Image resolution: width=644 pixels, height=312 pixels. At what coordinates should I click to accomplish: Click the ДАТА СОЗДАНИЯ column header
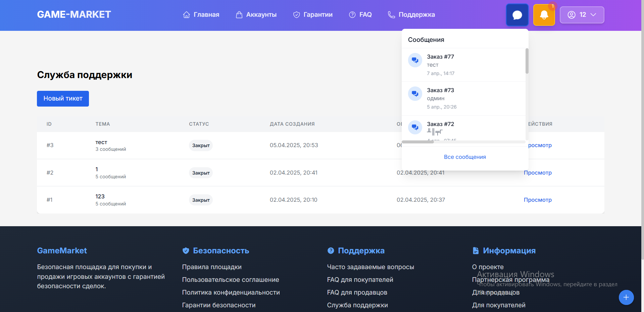point(292,124)
